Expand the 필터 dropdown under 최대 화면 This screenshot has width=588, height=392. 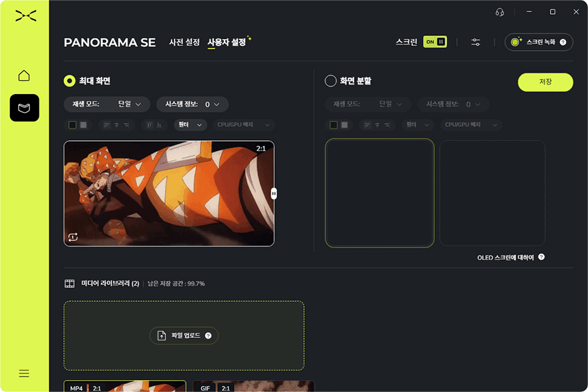tap(190, 125)
